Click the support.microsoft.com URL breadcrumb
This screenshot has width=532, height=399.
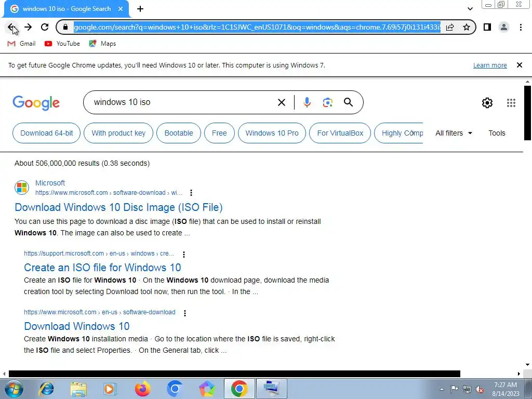click(99, 254)
